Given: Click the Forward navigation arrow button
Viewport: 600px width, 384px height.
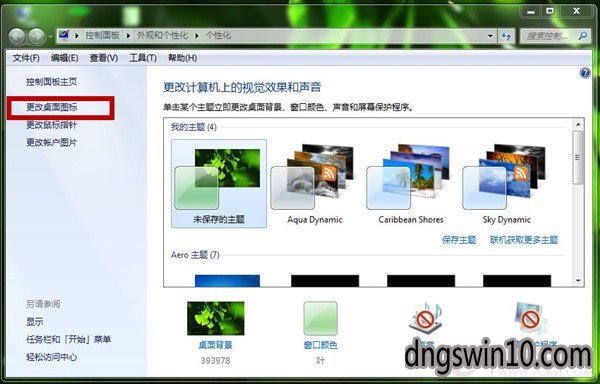Looking at the screenshot, I should (x=37, y=36).
